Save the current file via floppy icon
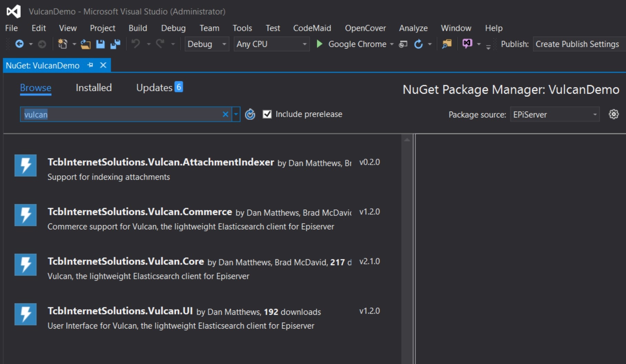626x364 pixels. coord(100,44)
